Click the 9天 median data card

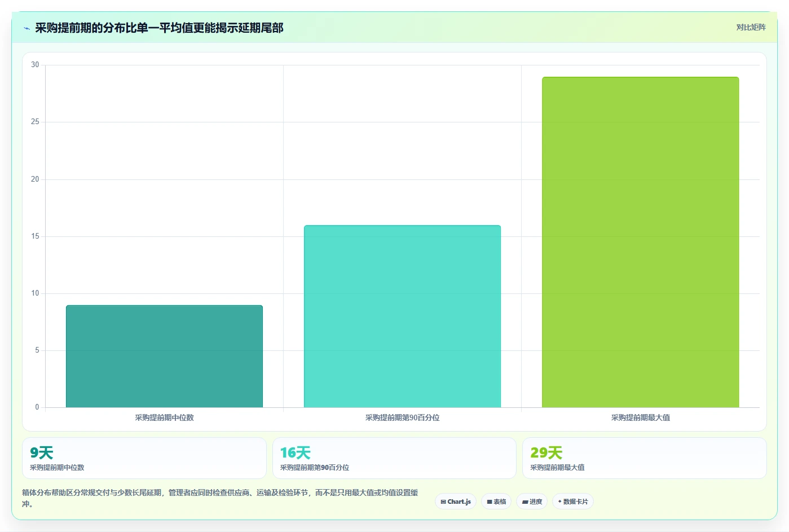pos(144,458)
